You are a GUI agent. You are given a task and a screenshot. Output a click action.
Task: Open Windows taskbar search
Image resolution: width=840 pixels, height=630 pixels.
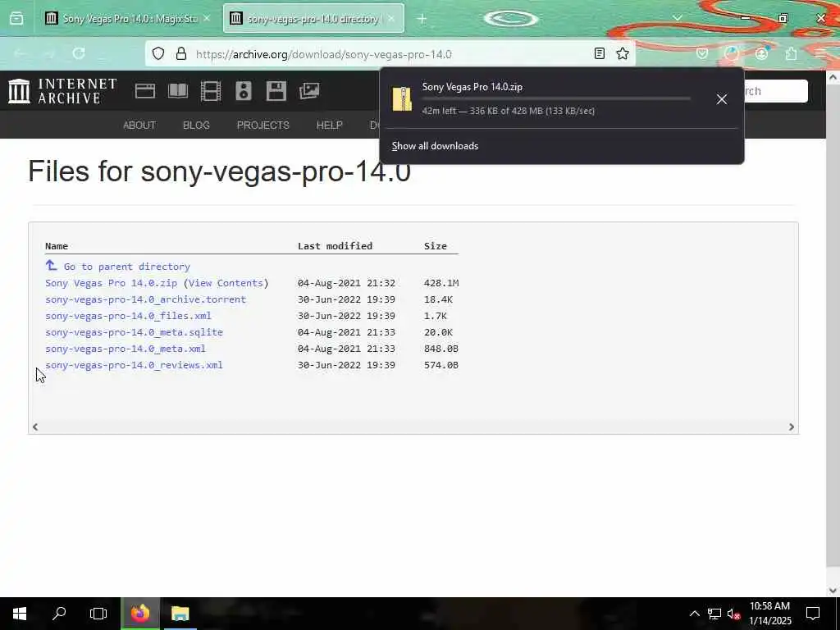(x=59, y=614)
